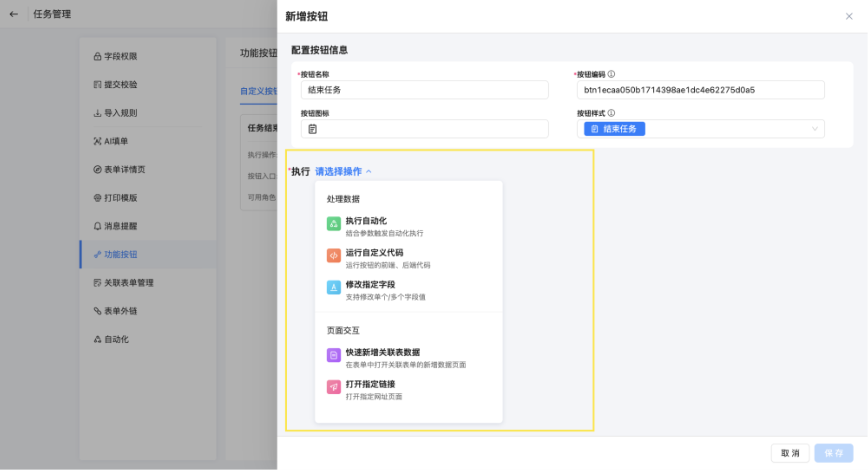Screen dimensions: 868x470
Task: Click the purple 快速新增关联表数据 icon
Action: (333, 355)
